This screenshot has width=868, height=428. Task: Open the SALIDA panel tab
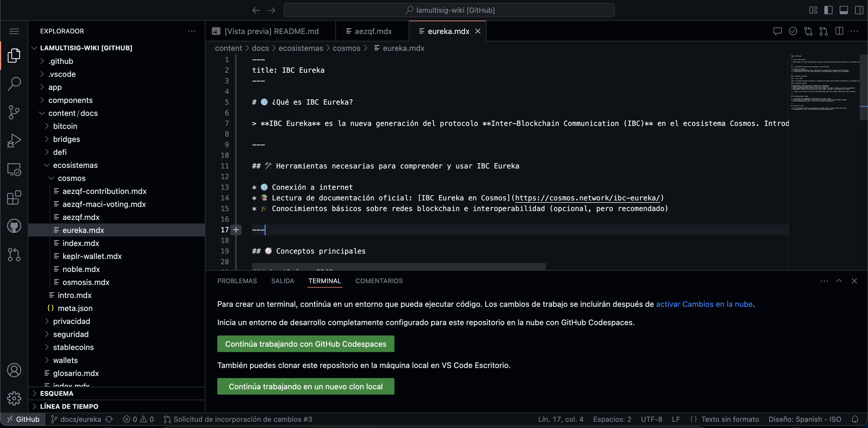[x=282, y=281]
